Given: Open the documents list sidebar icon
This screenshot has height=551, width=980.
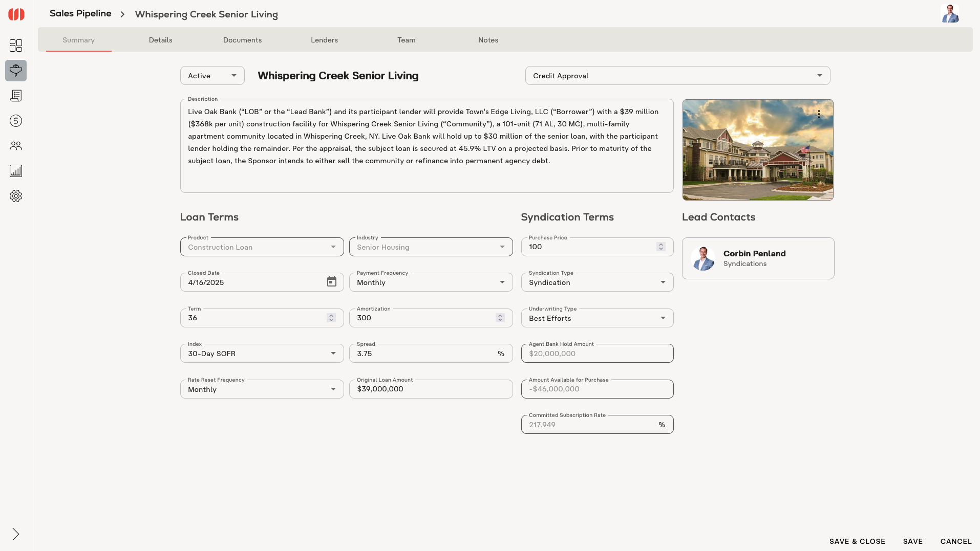Looking at the screenshot, I should pyautogui.click(x=16, y=96).
